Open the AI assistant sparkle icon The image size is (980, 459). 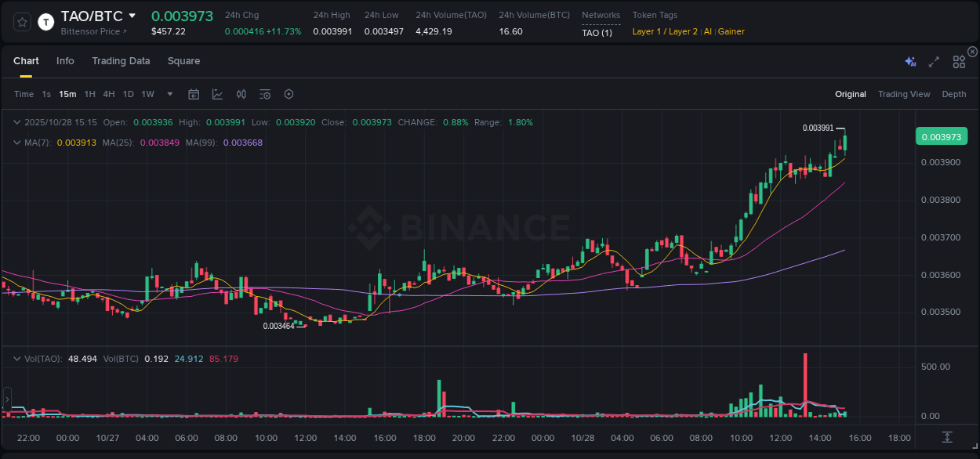pos(910,62)
